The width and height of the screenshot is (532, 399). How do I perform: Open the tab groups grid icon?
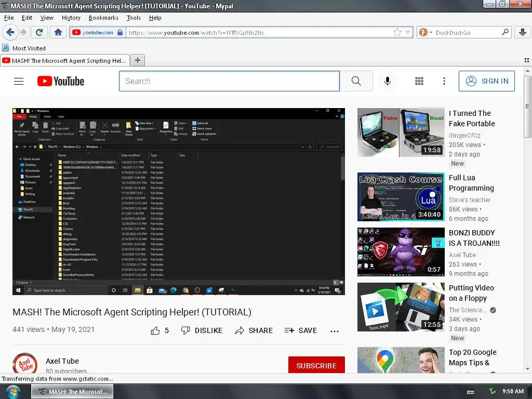click(x=527, y=60)
